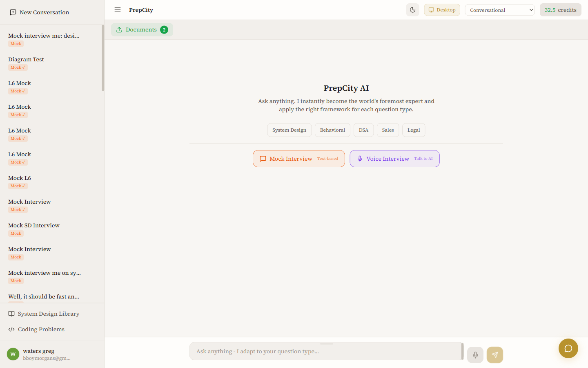Select the System Design topic chip
The width and height of the screenshot is (588, 368).
[x=290, y=130]
